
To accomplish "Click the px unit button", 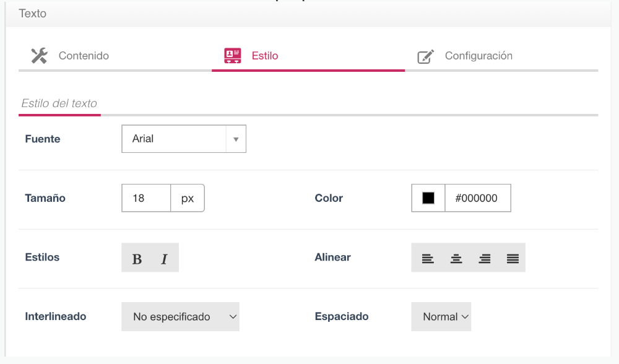I will [x=188, y=199].
